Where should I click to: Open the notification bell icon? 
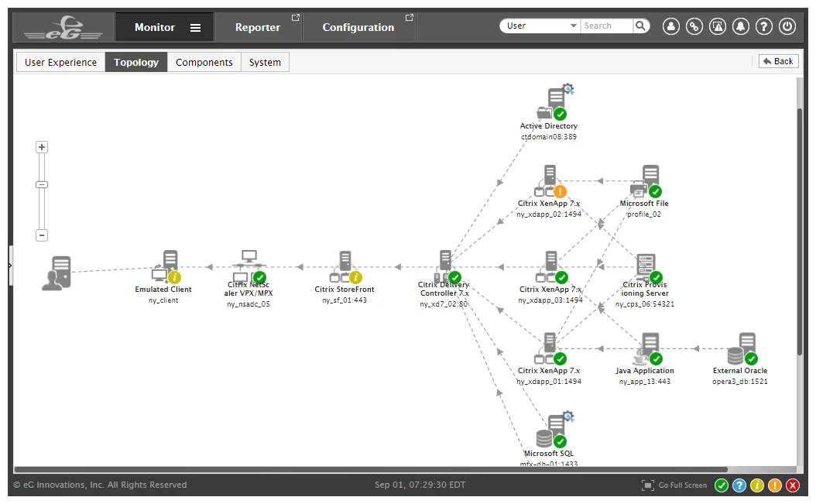[741, 26]
